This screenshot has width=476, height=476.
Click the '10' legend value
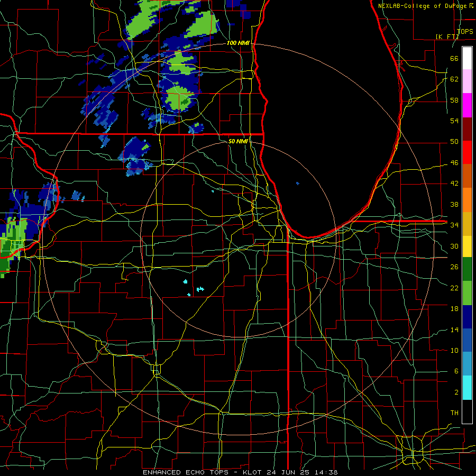coord(454,350)
